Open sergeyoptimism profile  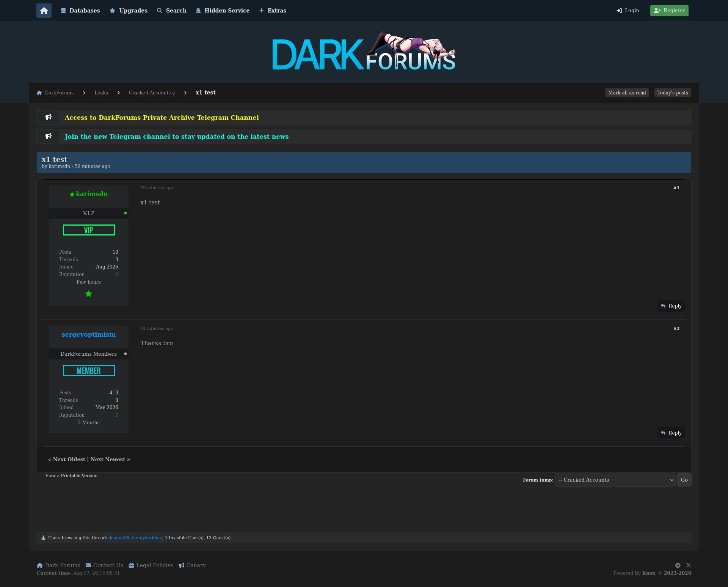(89, 334)
